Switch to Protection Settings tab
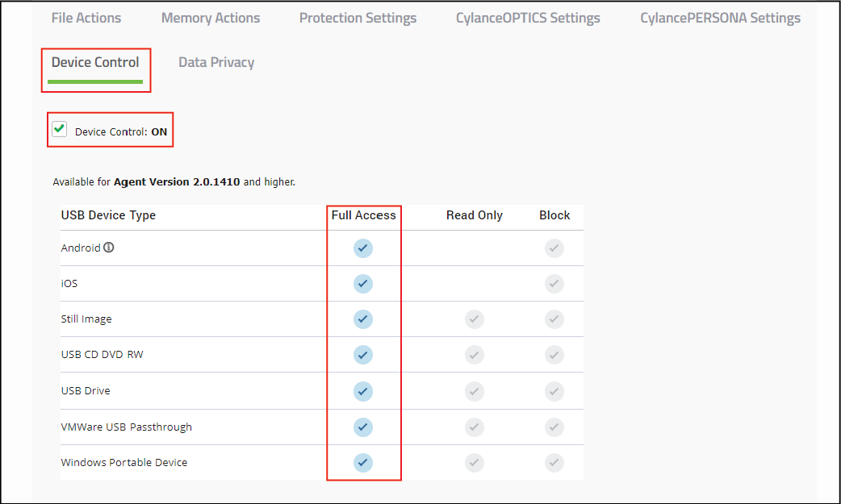 click(x=358, y=18)
